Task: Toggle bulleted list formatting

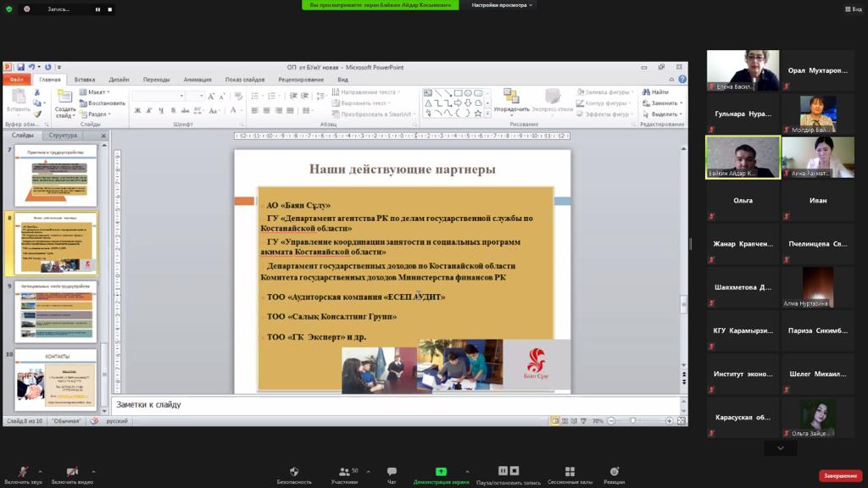Action: pyautogui.click(x=256, y=97)
